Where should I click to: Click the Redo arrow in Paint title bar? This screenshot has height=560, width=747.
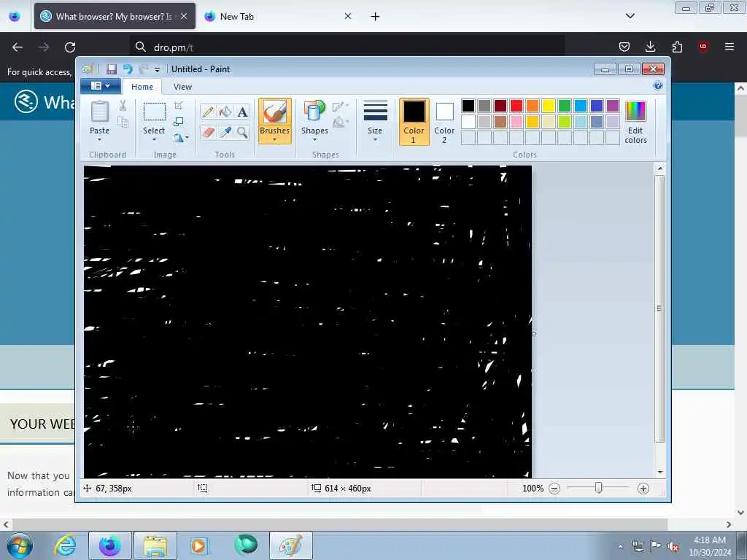pyautogui.click(x=142, y=69)
